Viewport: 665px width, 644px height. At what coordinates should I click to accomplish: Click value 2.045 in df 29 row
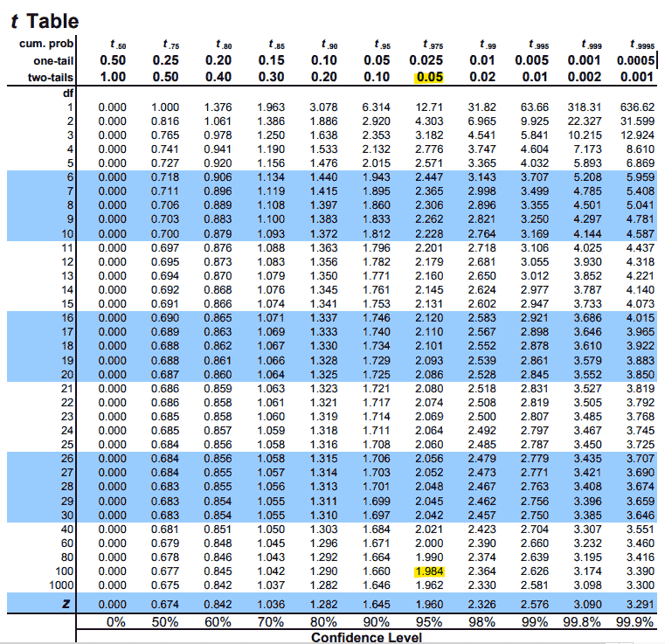[429, 502]
